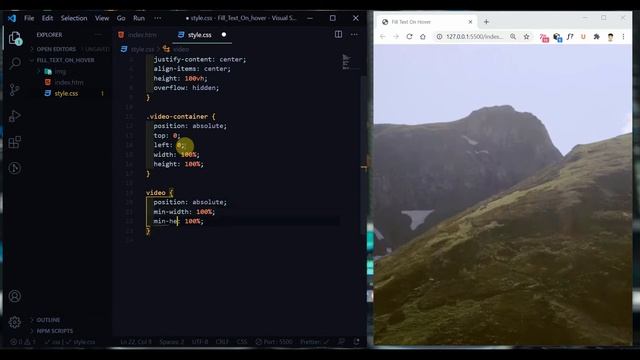Open the Chrome three-dot menu

(x=623, y=37)
